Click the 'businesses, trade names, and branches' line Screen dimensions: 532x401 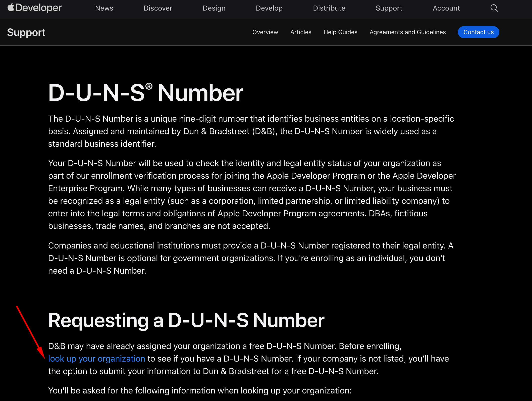pyautogui.click(x=159, y=226)
